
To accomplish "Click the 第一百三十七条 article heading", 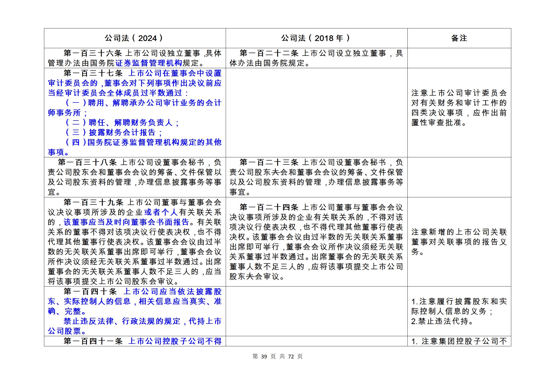I will point(93,73).
